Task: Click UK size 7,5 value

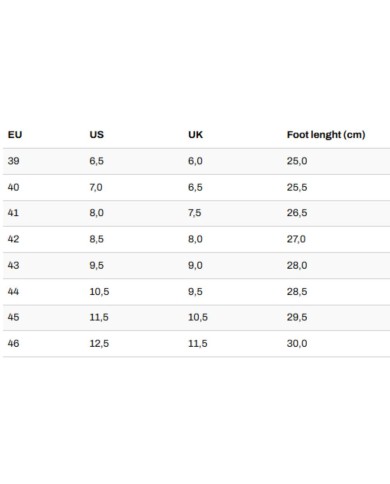Action: click(195, 213)
